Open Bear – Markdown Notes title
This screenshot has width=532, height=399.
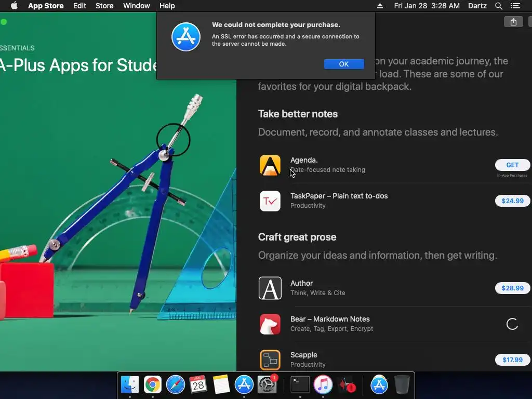pyautogui.click(x=330, y=319)
